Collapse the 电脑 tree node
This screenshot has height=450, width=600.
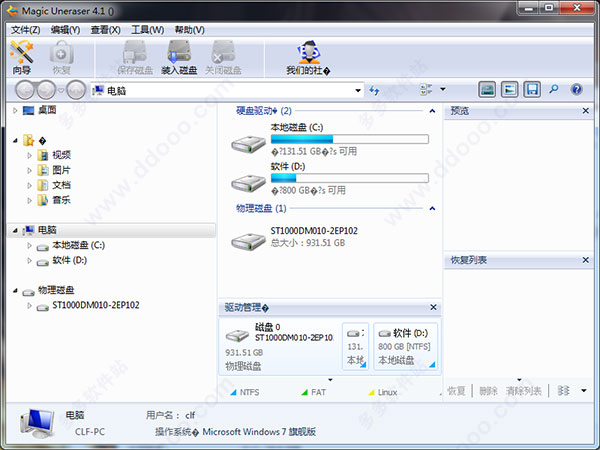(x=15, y=230)
